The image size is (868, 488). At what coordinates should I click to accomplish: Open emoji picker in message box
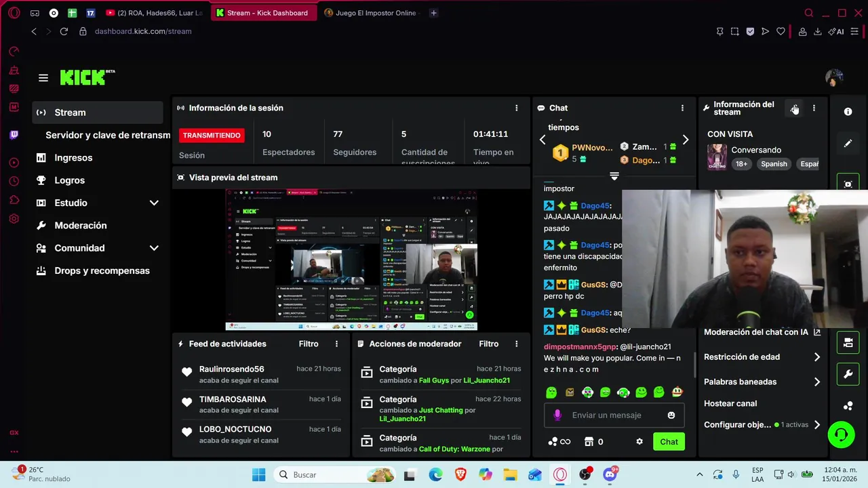[671, 415]
